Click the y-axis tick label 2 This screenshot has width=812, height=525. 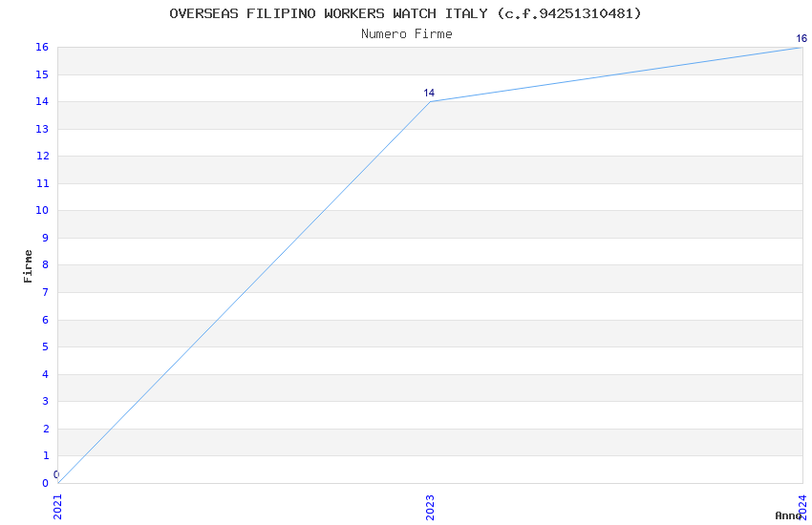click(x=46, y=429)
